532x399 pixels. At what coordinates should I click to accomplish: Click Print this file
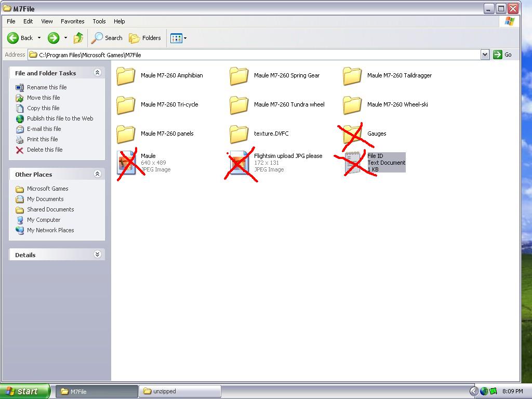point(43,139)
